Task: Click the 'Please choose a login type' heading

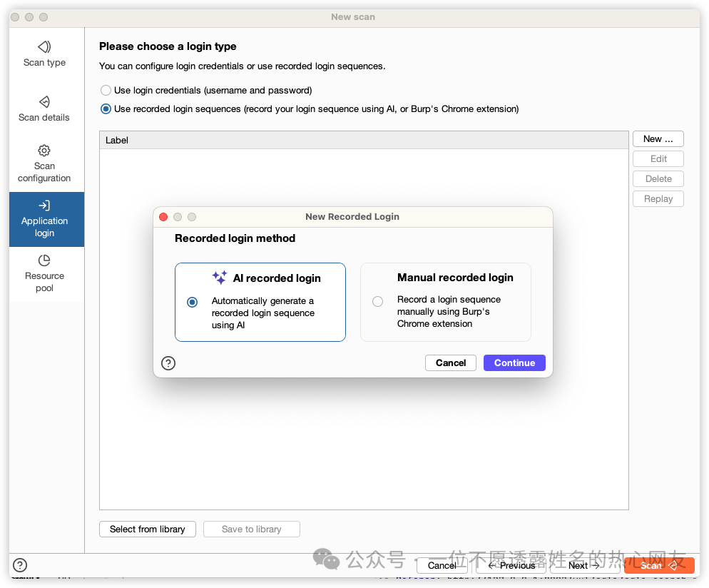Action: pyautogui.click(x=168, y=46)
